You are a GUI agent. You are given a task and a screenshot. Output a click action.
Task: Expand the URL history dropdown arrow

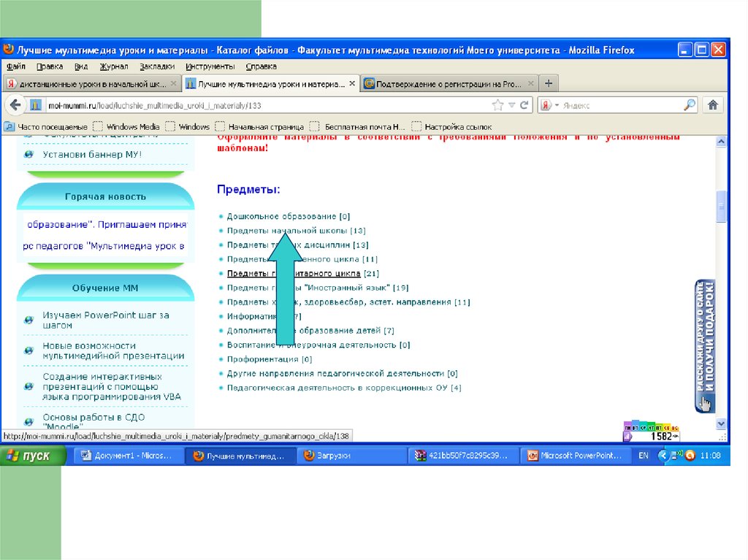point(511,105)
